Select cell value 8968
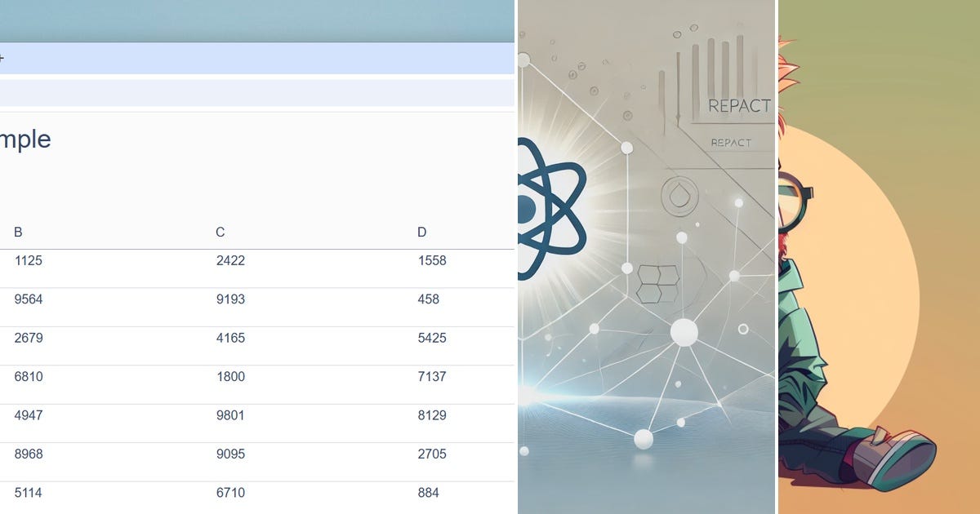This screenshot has width=980, height=514. click(29, 454)
